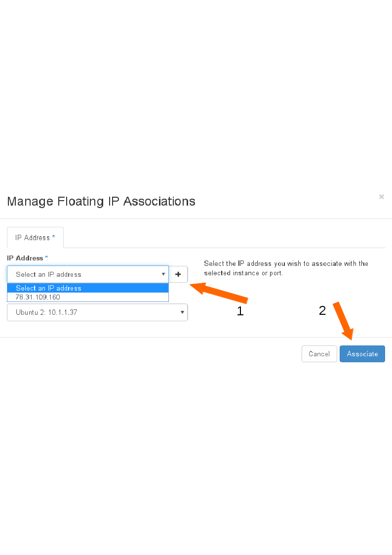This screenshot has height=555, width=392.
Task: Click the caret arrow of the IP Address dropdown
Action: [163, 274]
